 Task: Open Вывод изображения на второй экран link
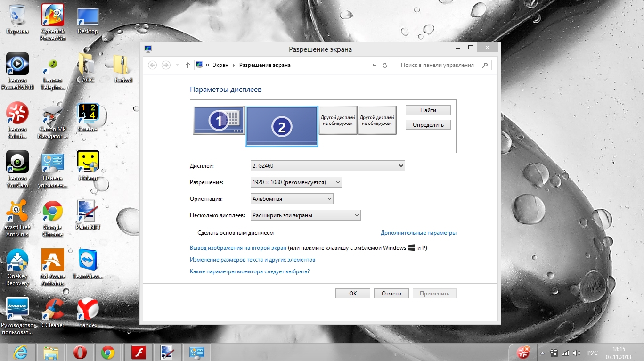238,247
